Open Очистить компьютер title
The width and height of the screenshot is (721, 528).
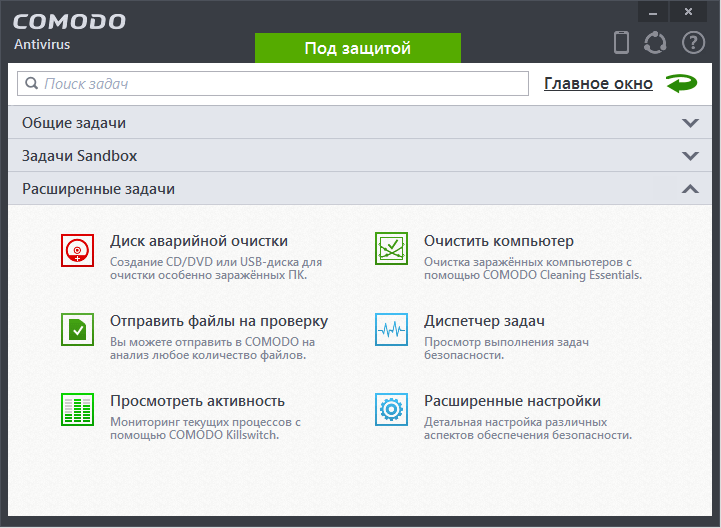click(499, 241)
